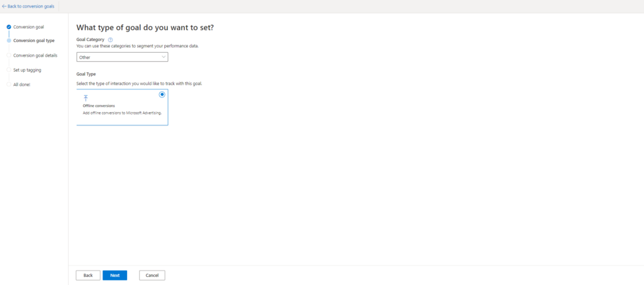Click the Cancel button
644x285 pixels.
pos(152,275)
